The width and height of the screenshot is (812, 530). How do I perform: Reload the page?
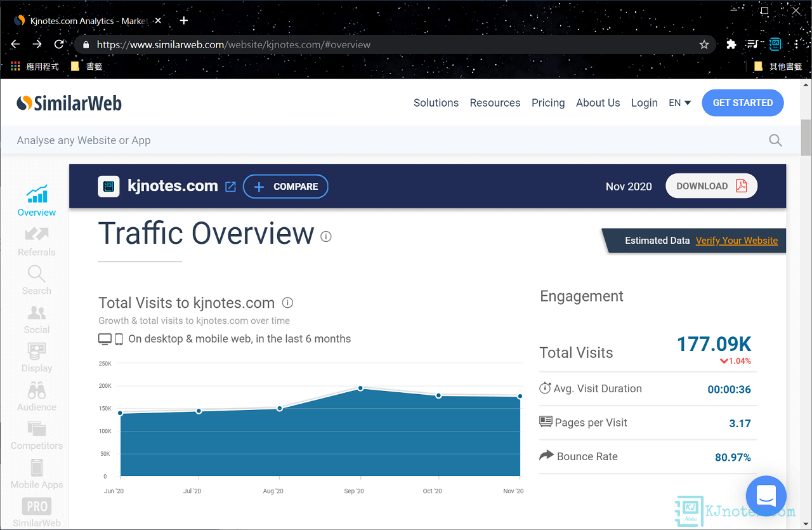tap(59, 44)
